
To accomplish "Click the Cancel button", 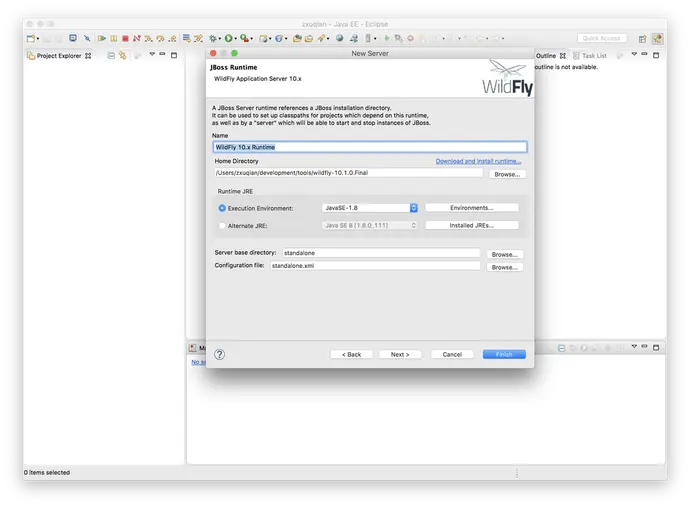I will 452,354.
